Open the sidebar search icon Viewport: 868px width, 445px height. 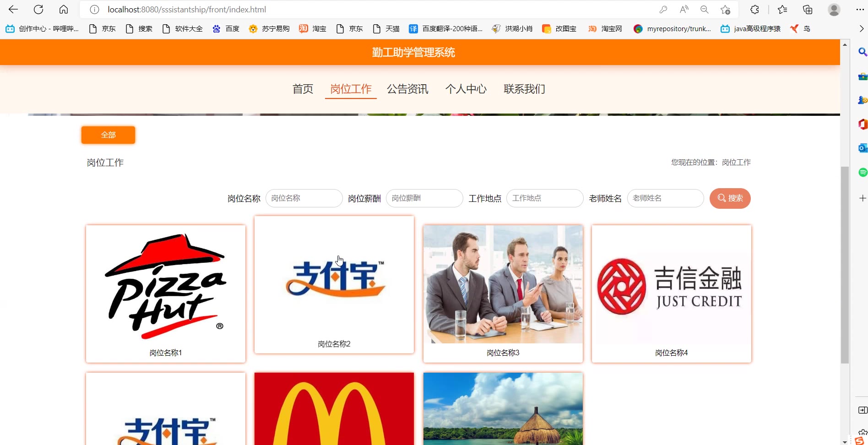pyautogui.click(x=863, y=52)
